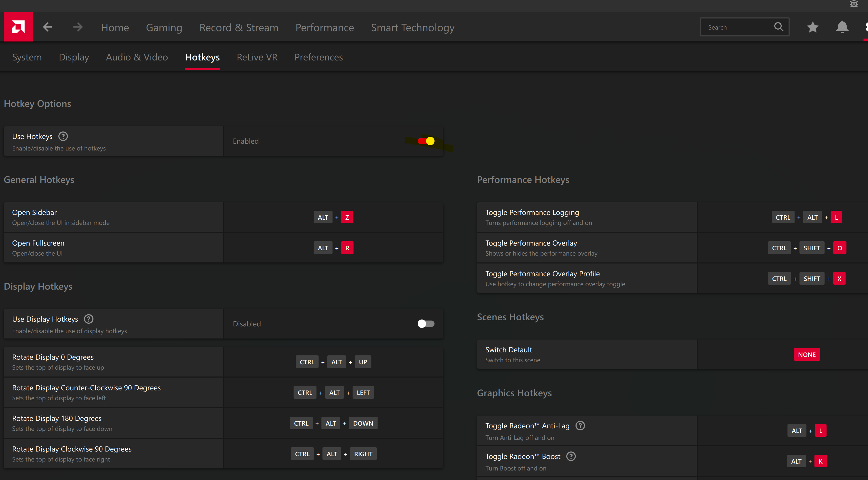Open help icon beside Use Hotkeys
The width and height of the screenshot is (868, 480).
click(63, 136)
